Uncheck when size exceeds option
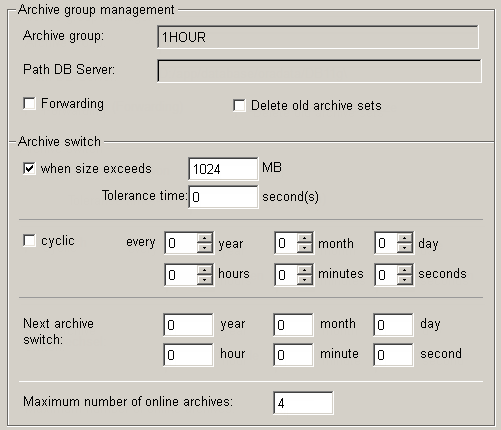The width and height of the screenshot is (501, 430). point(29,168)
